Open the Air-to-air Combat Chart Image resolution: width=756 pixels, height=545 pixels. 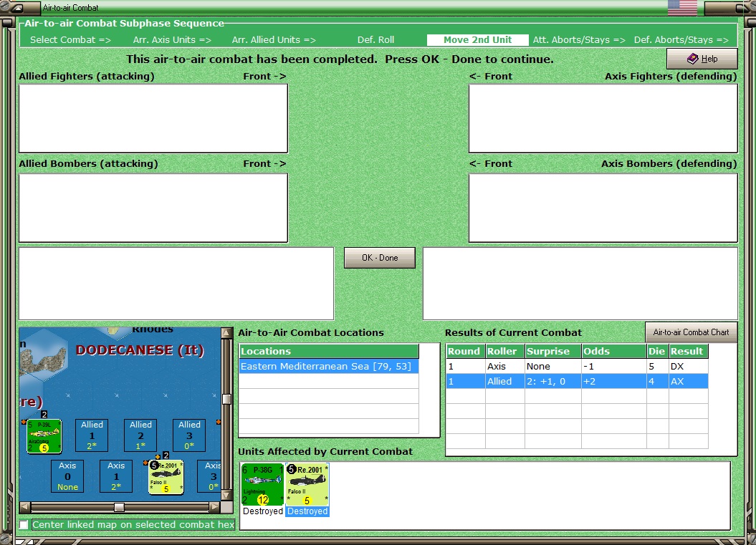(691, 332)
